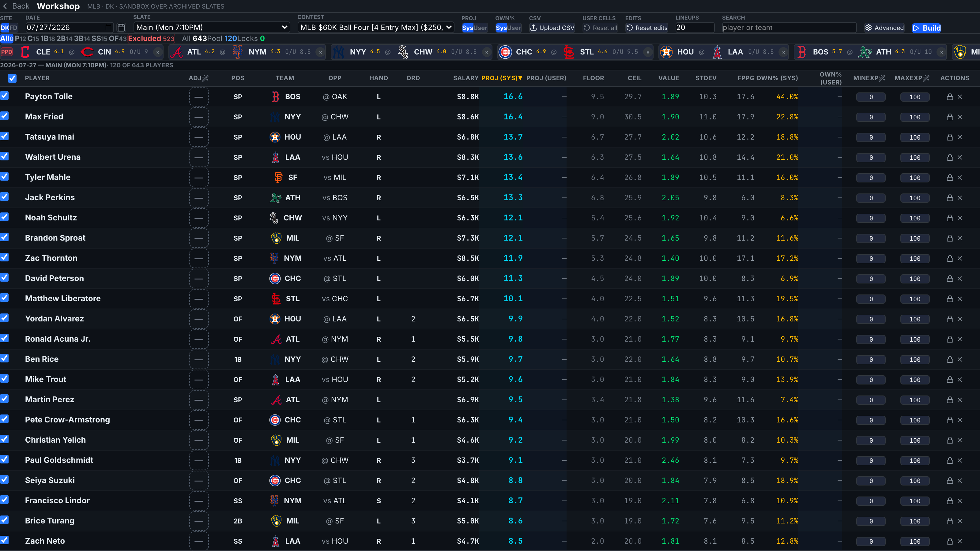The image size is (980, 551).
Task: Filter players to the OF position tab
Action: (x=118, y=38)
